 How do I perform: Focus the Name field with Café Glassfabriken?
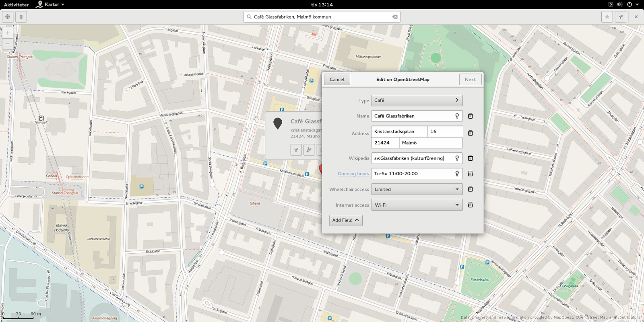[x=417, y=116]
